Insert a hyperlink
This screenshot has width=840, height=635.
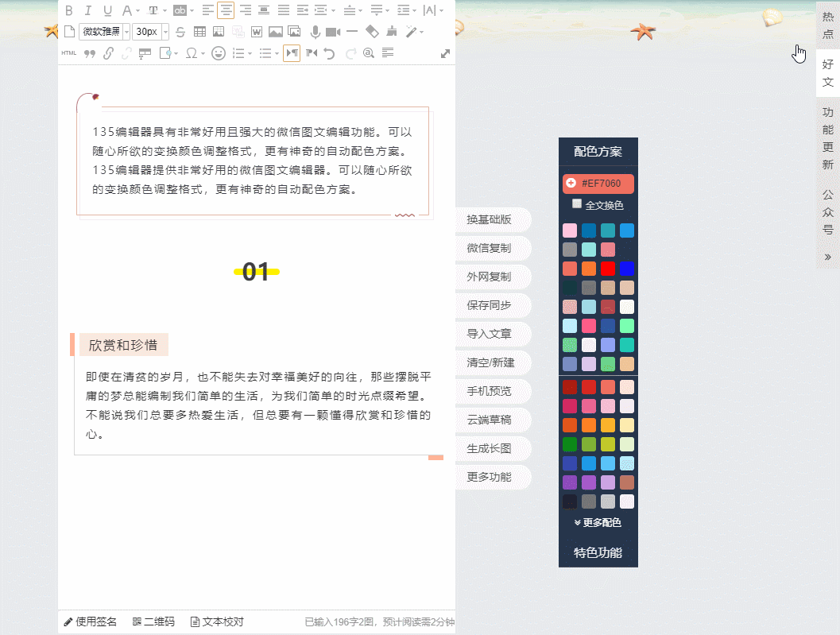108,53
